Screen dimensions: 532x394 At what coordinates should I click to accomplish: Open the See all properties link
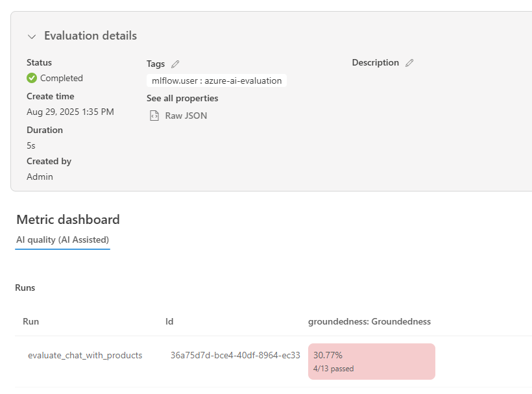click(182, 98)
